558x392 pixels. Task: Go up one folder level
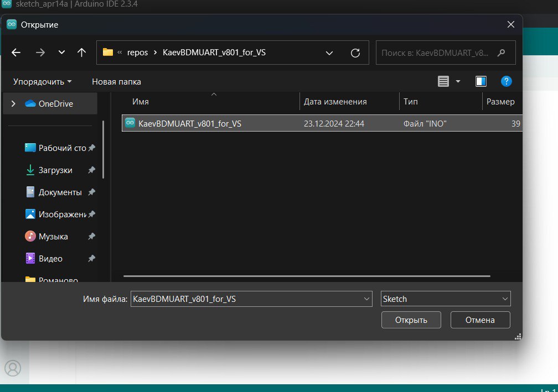point(81,53)
